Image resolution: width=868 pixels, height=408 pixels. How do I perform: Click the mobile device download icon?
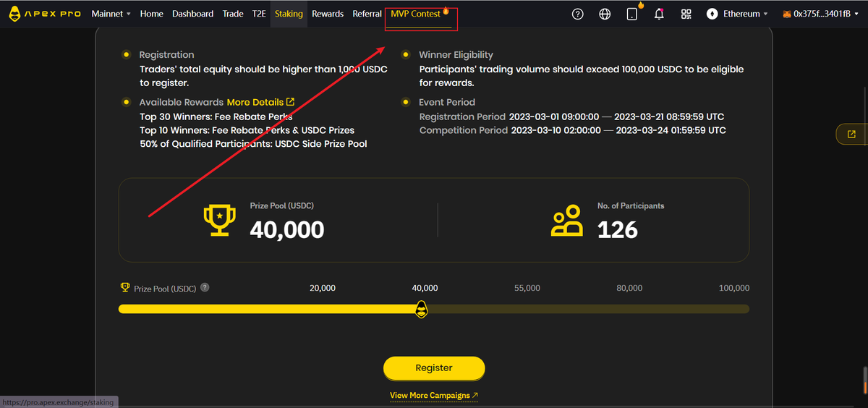(x=631, y=14)
